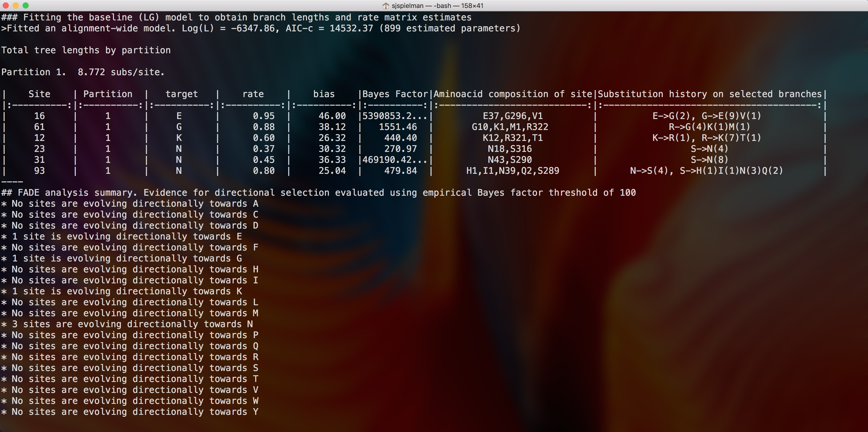Click composition 'E37,G296,V1'
The image size is (868, 432).
[513, 116]
